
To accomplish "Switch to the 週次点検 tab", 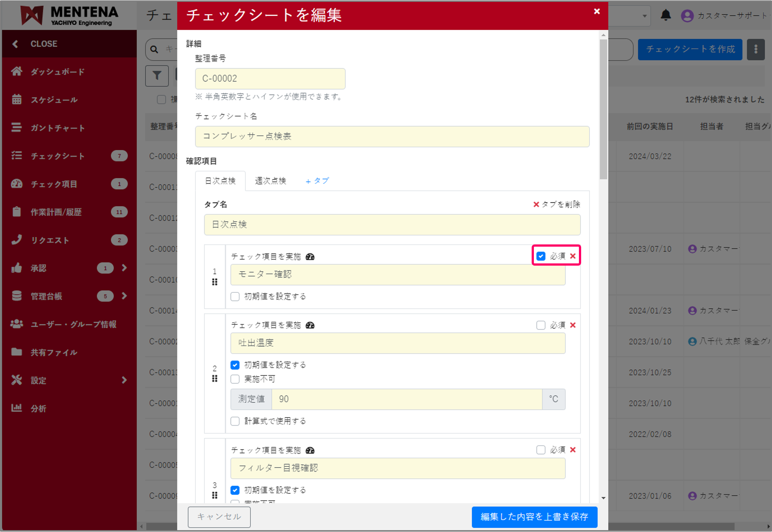I will click(x=270, y=181).
